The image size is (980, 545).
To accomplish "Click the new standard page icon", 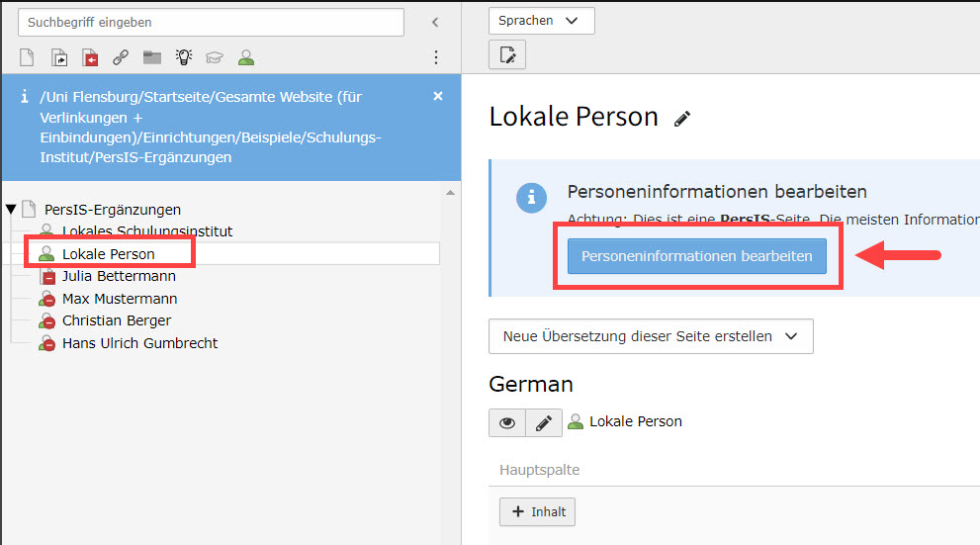I will 27,57.
